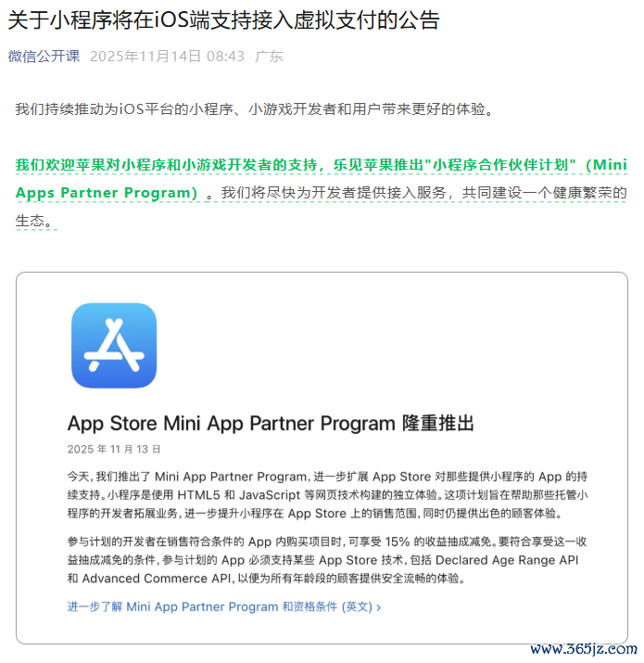Click the www.365jz.com watermark

point(584,648)
